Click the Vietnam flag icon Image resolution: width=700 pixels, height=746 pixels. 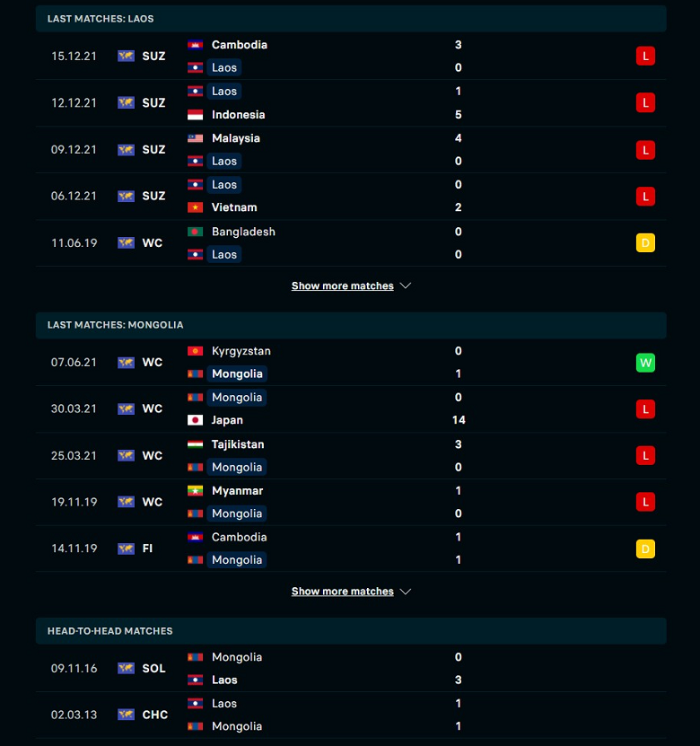click(x=195, y=207)
